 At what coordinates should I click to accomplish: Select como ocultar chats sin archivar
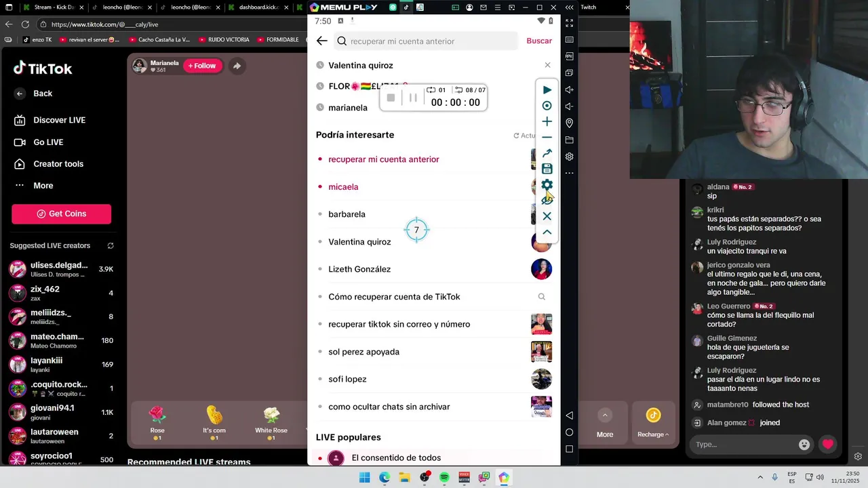click(x=389, y=407)
